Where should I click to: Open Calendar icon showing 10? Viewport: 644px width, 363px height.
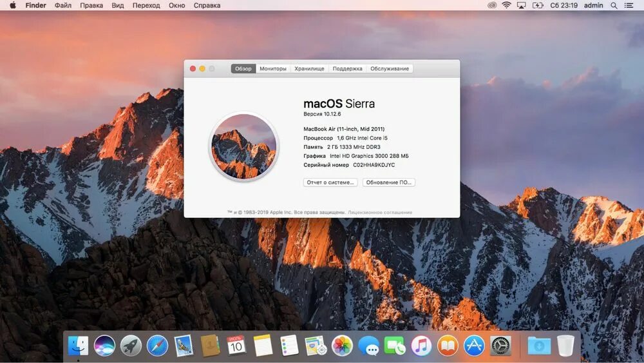(x=236, y=346)
